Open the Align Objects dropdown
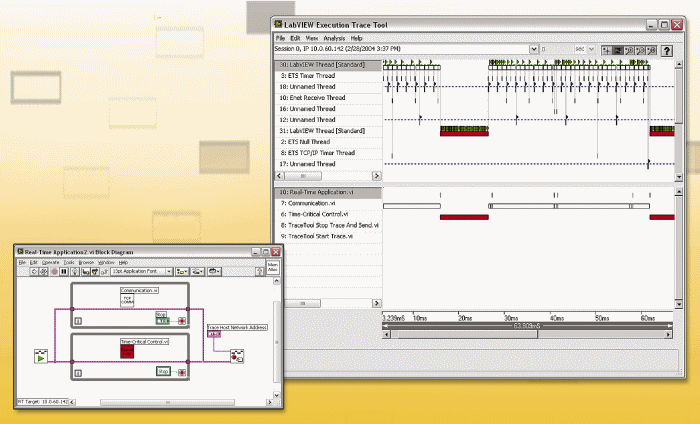The image size is (700, 424). pyautogui.click(x=182, y=271)
